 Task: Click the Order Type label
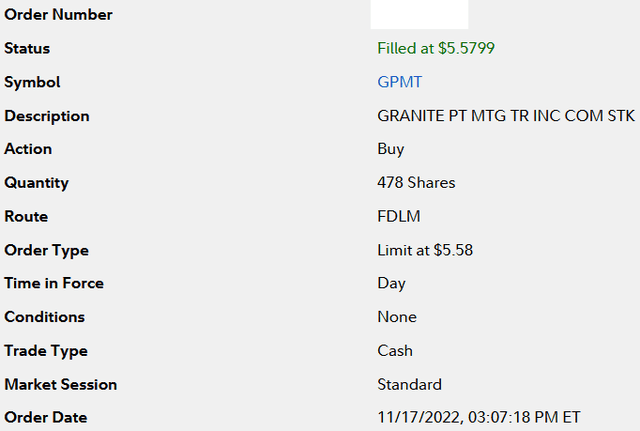tap(47, 251)
